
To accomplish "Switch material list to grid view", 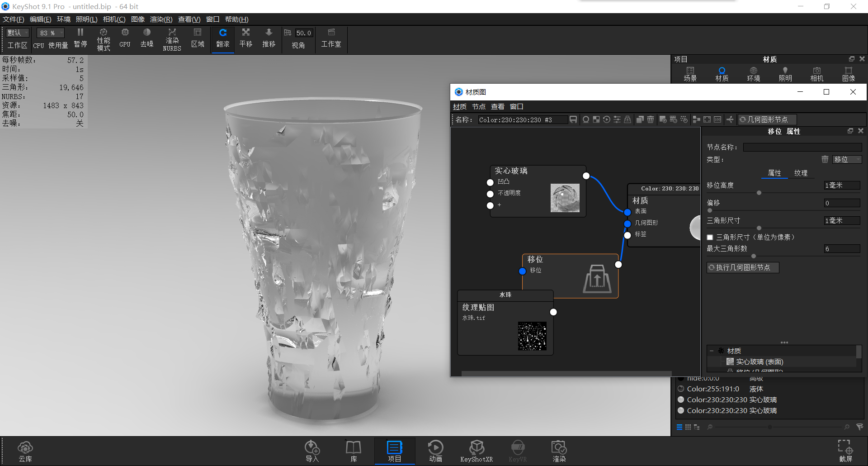I will point(688,427).
